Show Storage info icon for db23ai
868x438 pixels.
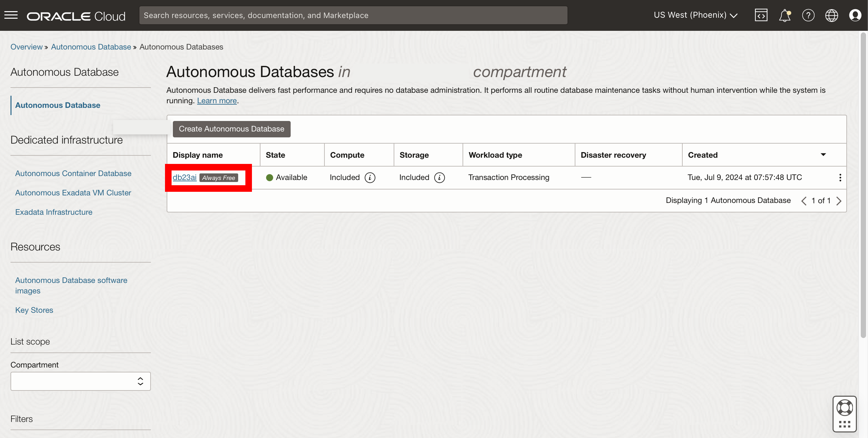click(439, 177)
